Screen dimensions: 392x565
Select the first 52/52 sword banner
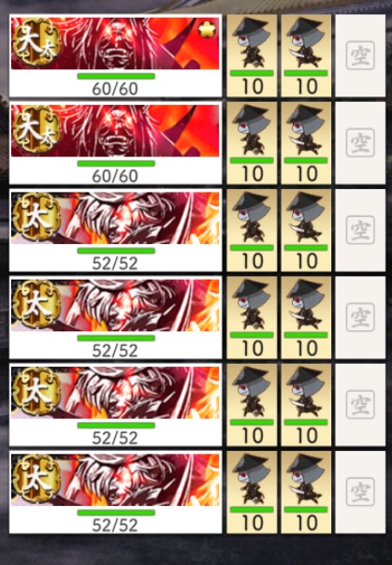click(115, 230)
